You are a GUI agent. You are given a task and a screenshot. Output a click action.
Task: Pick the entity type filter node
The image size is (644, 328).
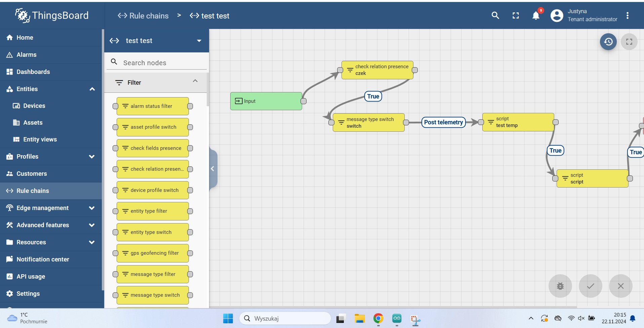(x=153, y=211)
